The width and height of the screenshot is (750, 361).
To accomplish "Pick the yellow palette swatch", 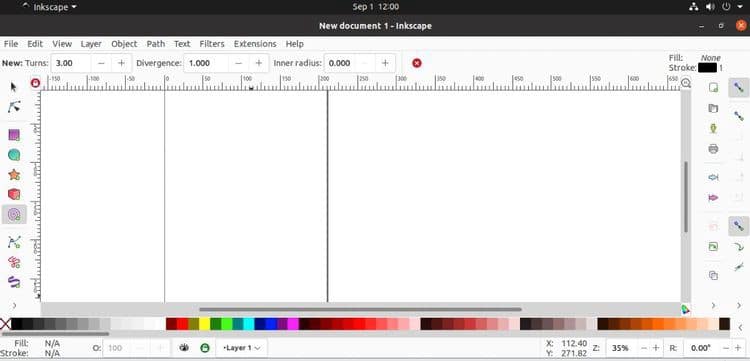I will [x=204, y=324].
